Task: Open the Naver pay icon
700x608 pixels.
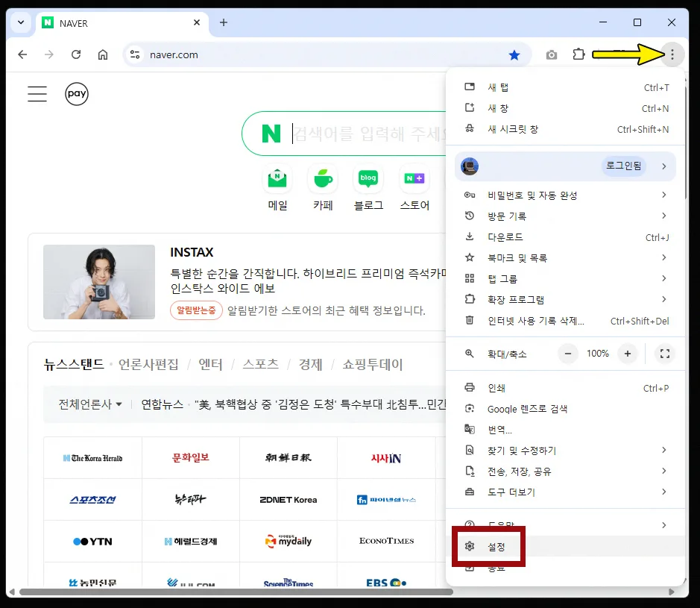Action: (77, 94)
